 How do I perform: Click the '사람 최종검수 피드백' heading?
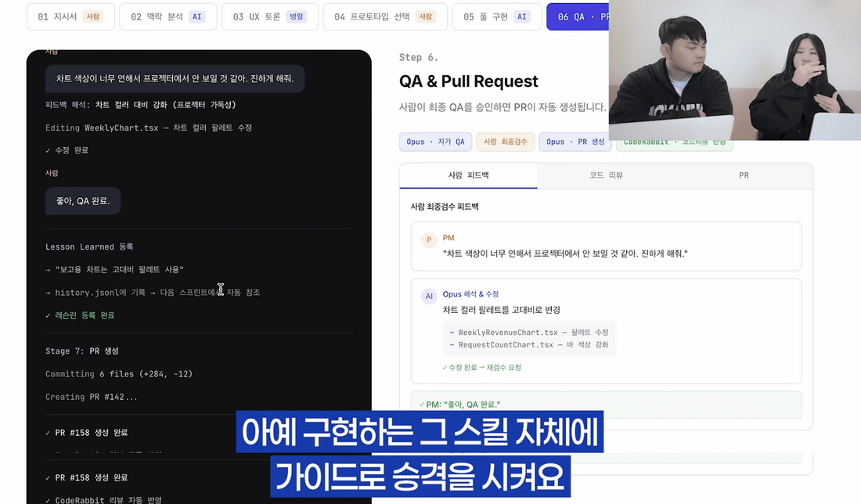pos(445,207)
